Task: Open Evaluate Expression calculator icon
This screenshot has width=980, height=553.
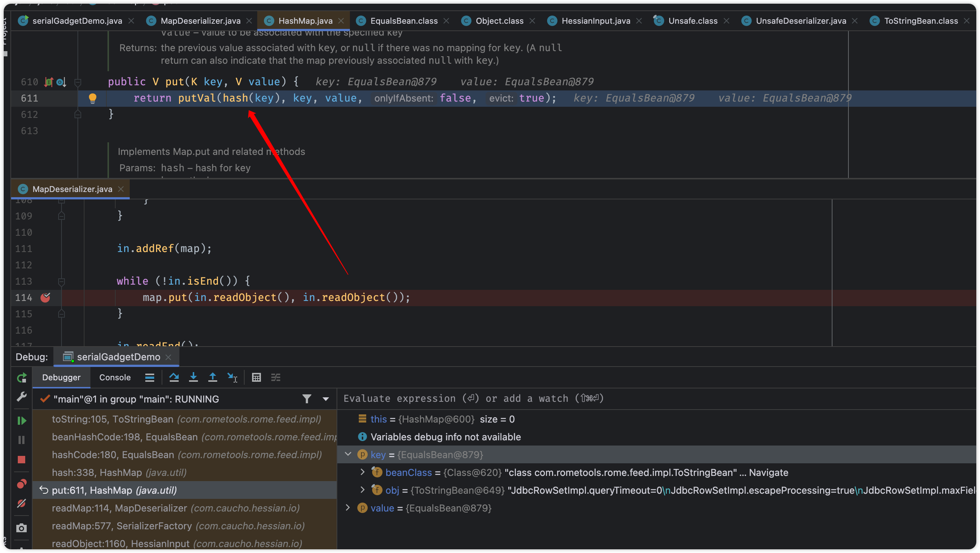Action: click(256, 377)
